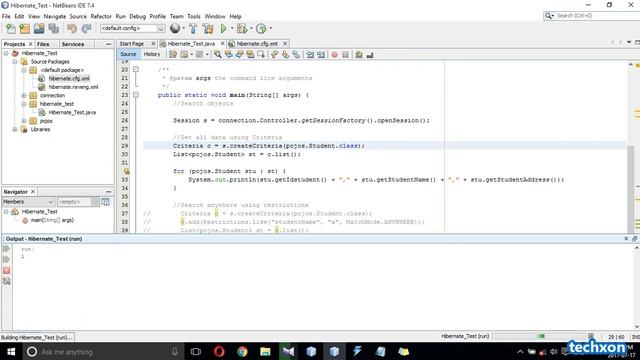The width and height of the screenshot is (640, 360).
Task: Click the Stop Macro Recording icon
Action: [x=345, y=55]
